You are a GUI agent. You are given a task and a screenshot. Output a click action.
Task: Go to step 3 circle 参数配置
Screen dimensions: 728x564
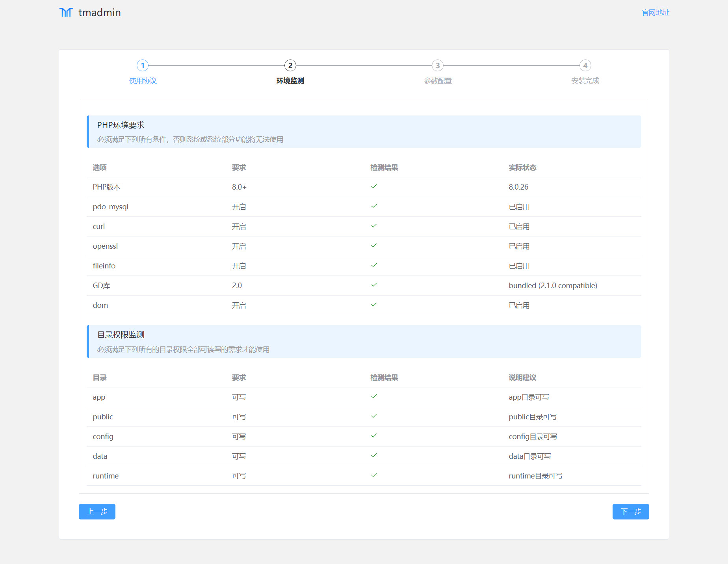437,65
